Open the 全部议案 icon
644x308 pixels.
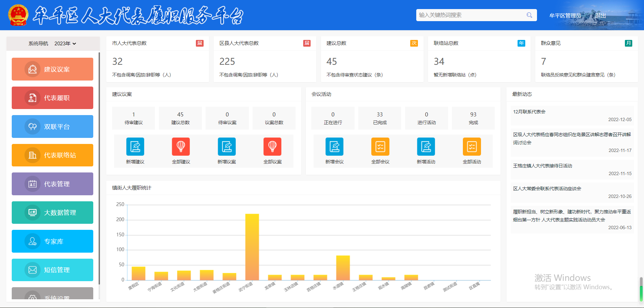coord(272,147)
